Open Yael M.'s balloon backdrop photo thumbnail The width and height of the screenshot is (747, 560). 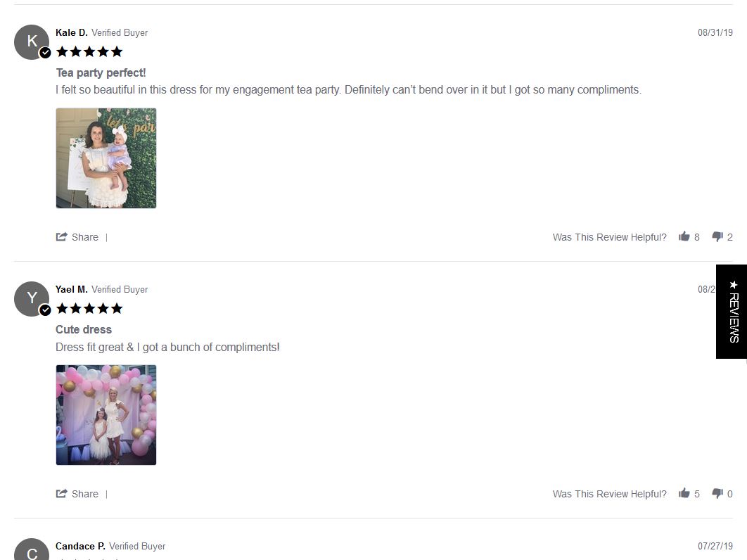point(106,415)
